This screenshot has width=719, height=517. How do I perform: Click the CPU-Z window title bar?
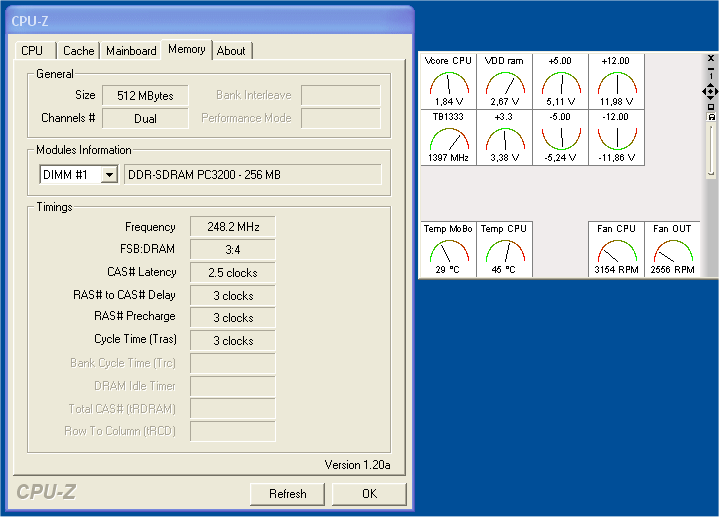click(x=211, y=21)
